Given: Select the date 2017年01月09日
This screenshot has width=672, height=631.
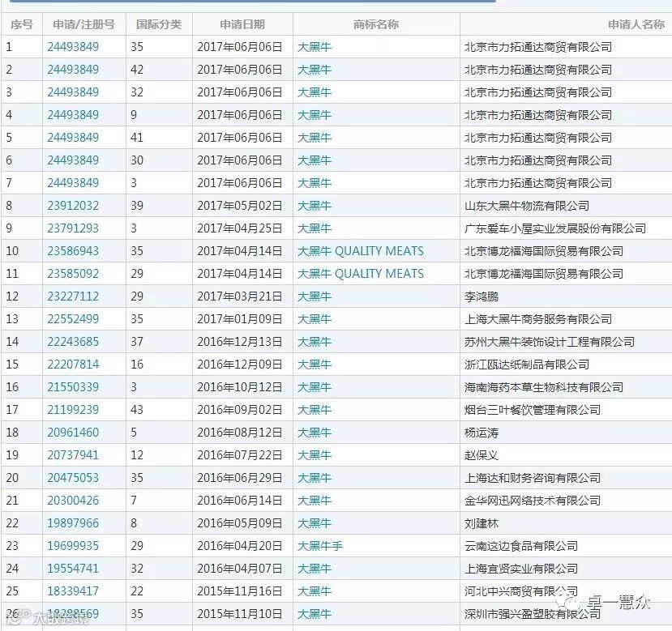Looking at the screenshot, I should pos(240,319).
